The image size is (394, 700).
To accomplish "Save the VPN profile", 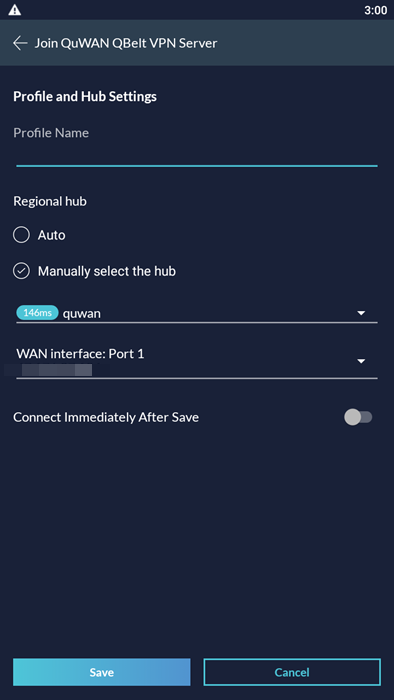I will tap(102, 672).
